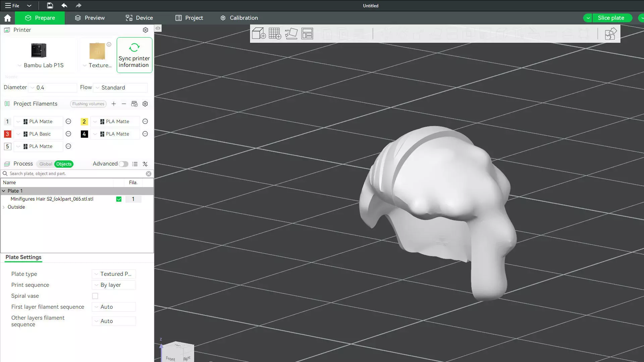
Task: Click the Undo arrow
Action: click(x=64, y=5)
